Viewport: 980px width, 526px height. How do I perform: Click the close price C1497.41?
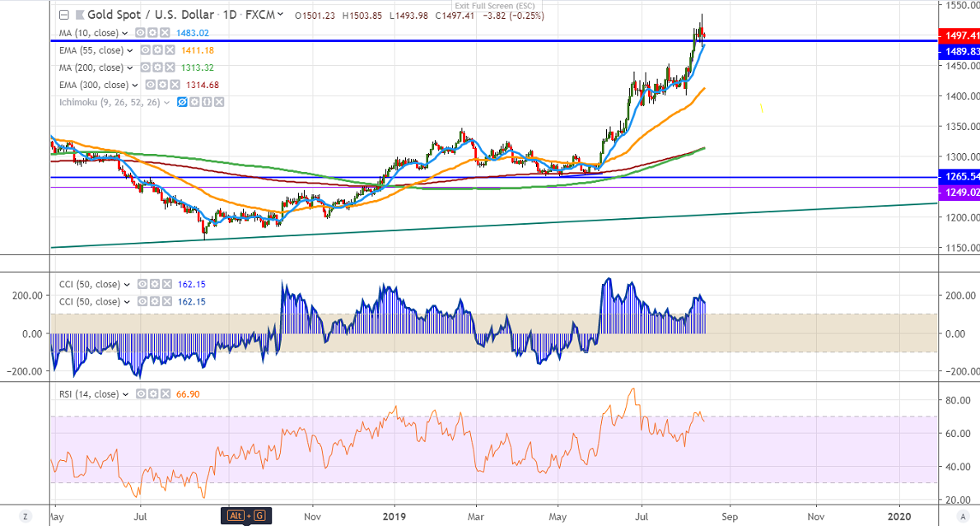pos(455,16)
